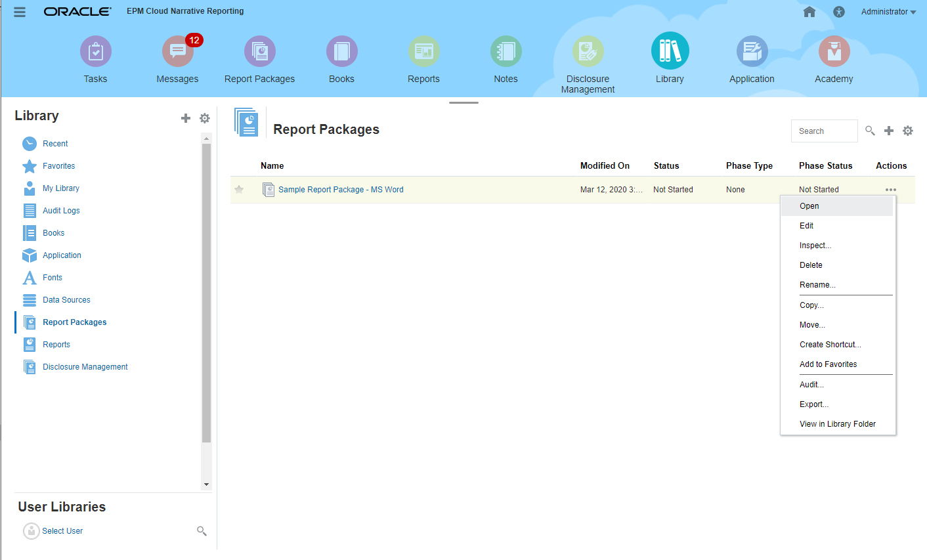The image size is (927, 560).
Task: Click the Library scrollbar down arrow
Action: [x=207, y=485]
